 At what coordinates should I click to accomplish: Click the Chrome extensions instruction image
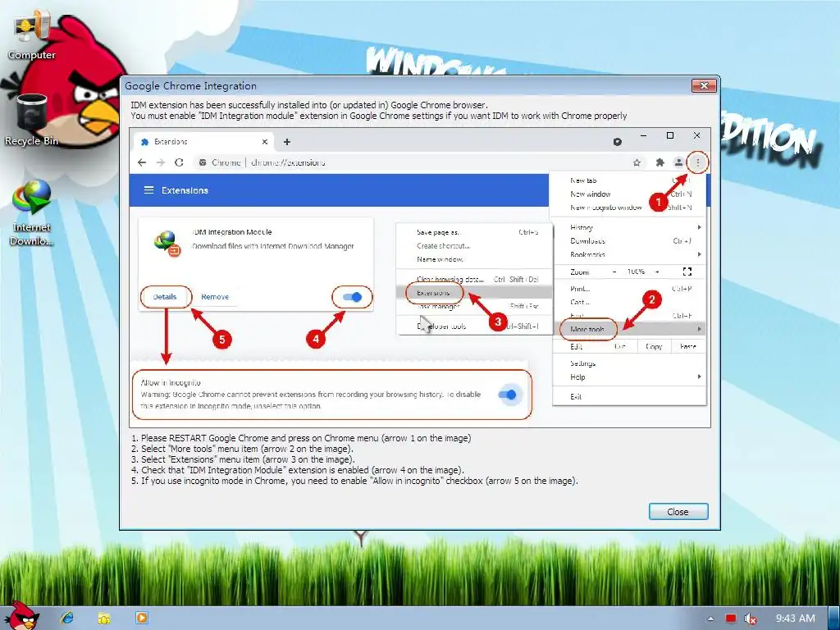point(420,277)
